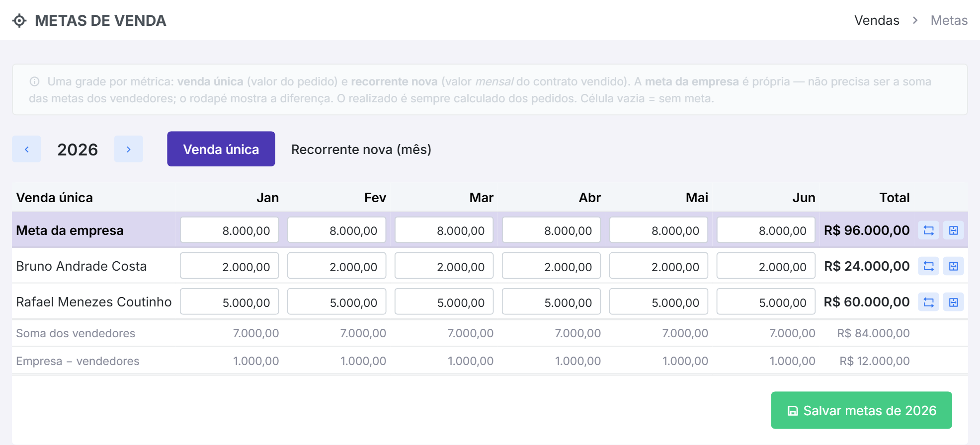Click the Bruno Andrade Costa row name

(82, 266)
